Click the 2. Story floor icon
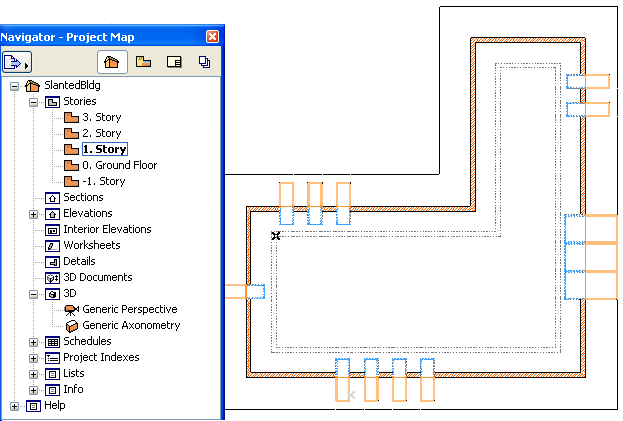The image size is (623, 421). [71, 133]
